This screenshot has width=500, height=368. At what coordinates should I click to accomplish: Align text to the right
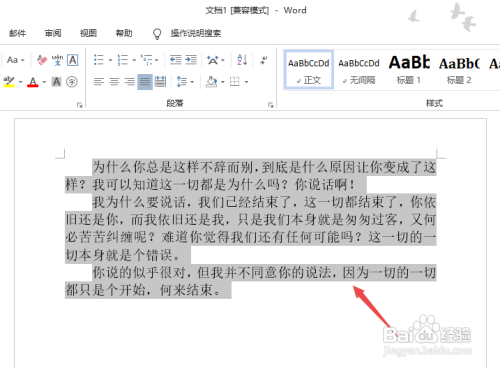pyautogui.click(x=130, y=82)
